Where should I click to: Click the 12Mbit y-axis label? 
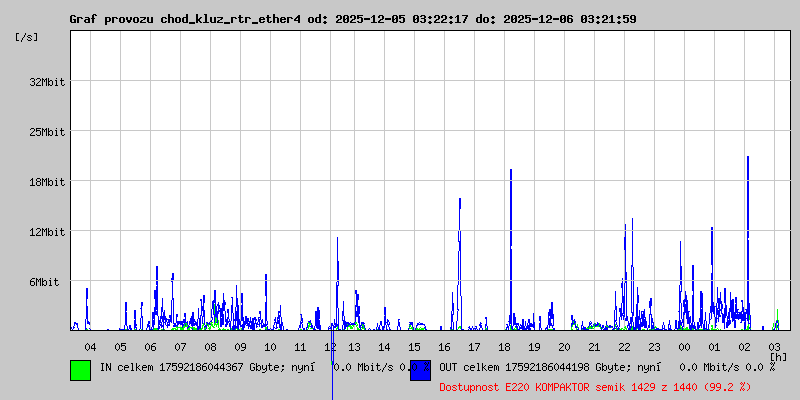point(46,232)
